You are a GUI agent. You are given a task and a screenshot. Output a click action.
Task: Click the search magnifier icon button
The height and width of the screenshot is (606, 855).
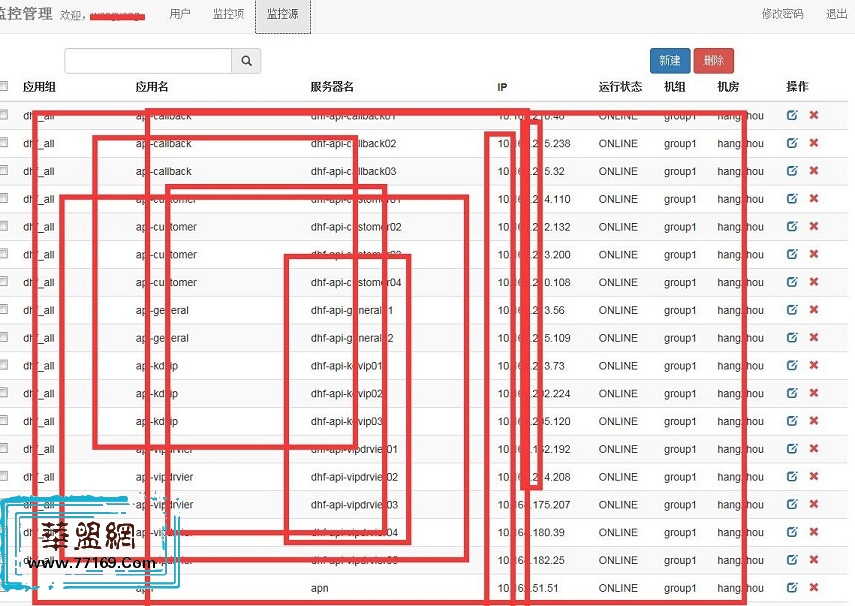tap(246, 61)
